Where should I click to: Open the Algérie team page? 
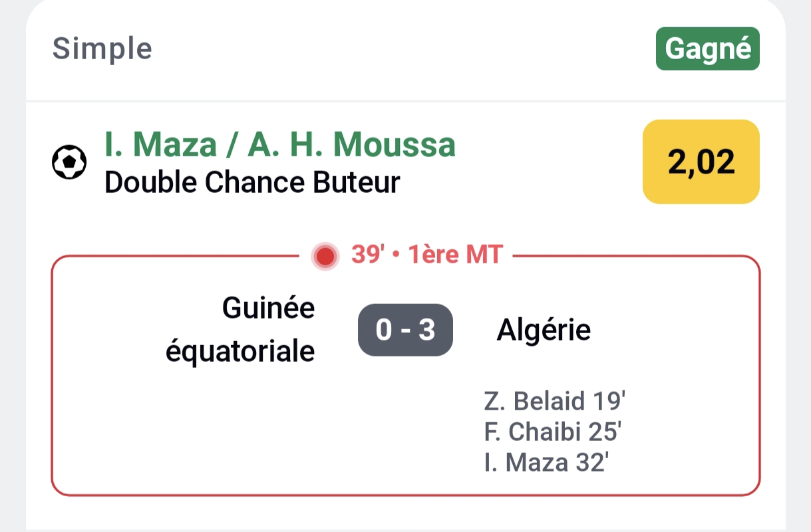[x=544, y=329]
